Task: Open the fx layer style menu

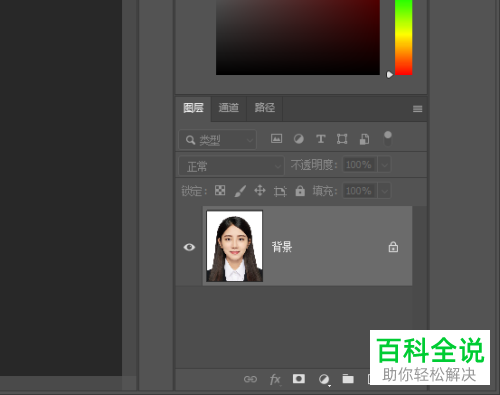Action: (x=275, y=379)
